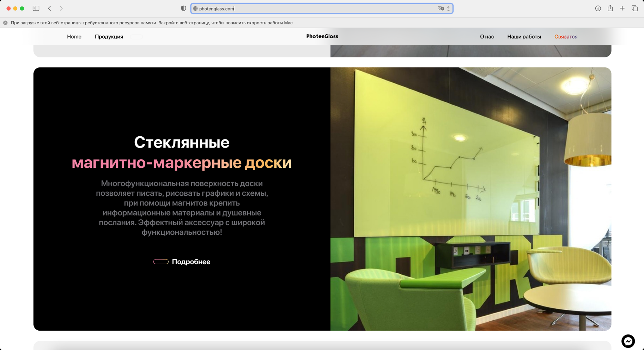This screenshot has height=350, width=644.
Task: Toggle the Safari sidebar panel
Action: (36, 8)
